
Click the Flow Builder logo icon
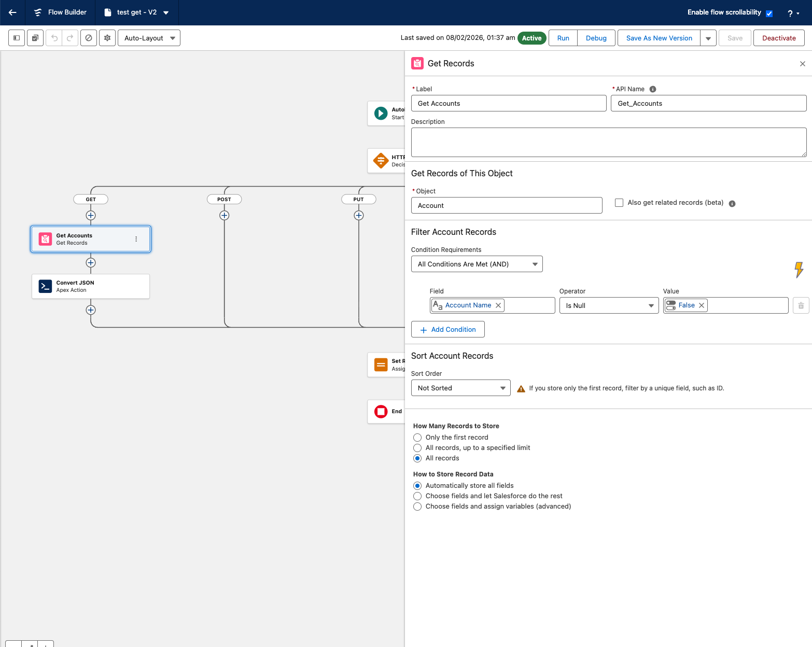coord(38,12)
